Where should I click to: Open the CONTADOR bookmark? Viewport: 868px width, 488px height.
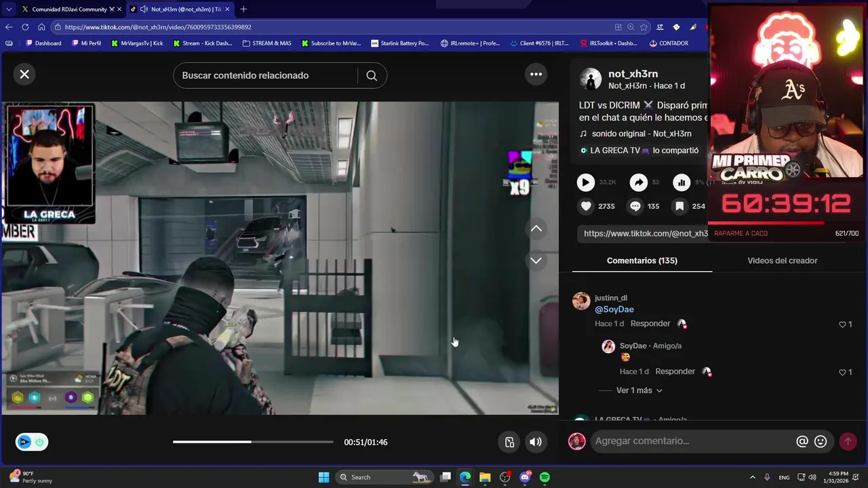669,43
